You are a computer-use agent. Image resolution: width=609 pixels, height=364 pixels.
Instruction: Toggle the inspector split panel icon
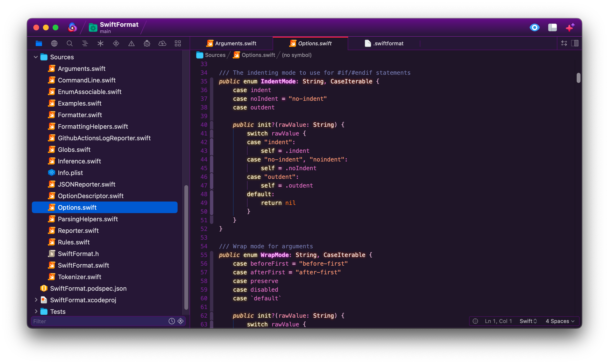[x=575, y=43]
